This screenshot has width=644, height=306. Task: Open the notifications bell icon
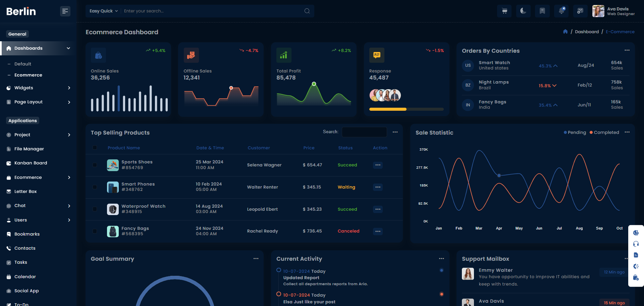[561, 11]
